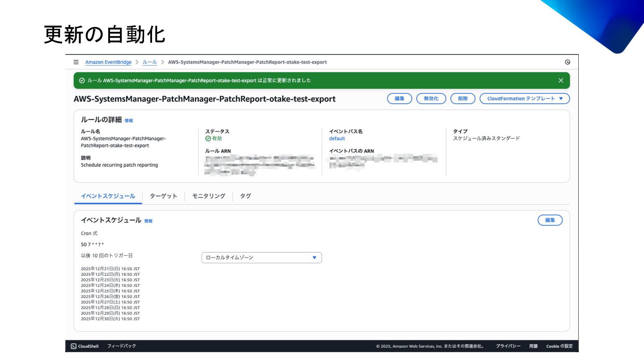Screen dimensions: 644x362
Task: Open the ルール breadcrumb link
Action: pyautogui.click(x=150, y=62)
